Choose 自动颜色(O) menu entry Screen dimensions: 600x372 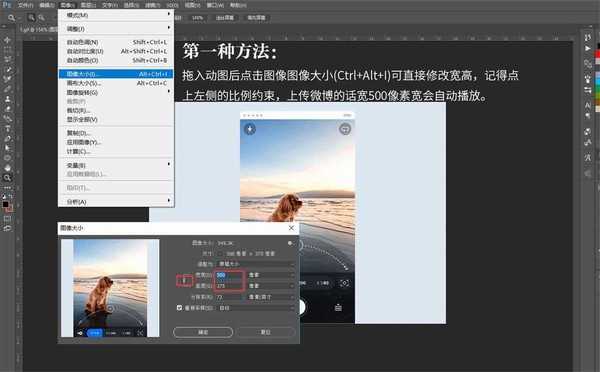click(x=116, y=60)
